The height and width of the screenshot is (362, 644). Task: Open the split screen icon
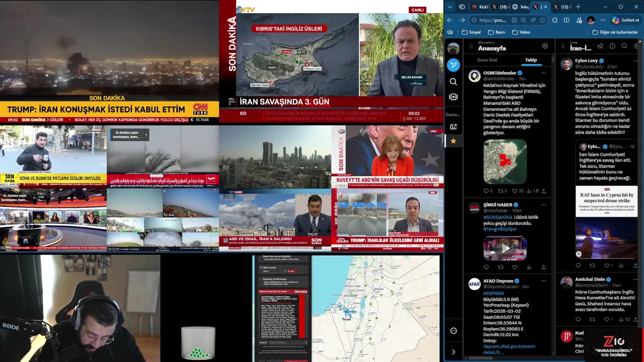[567, 20]
